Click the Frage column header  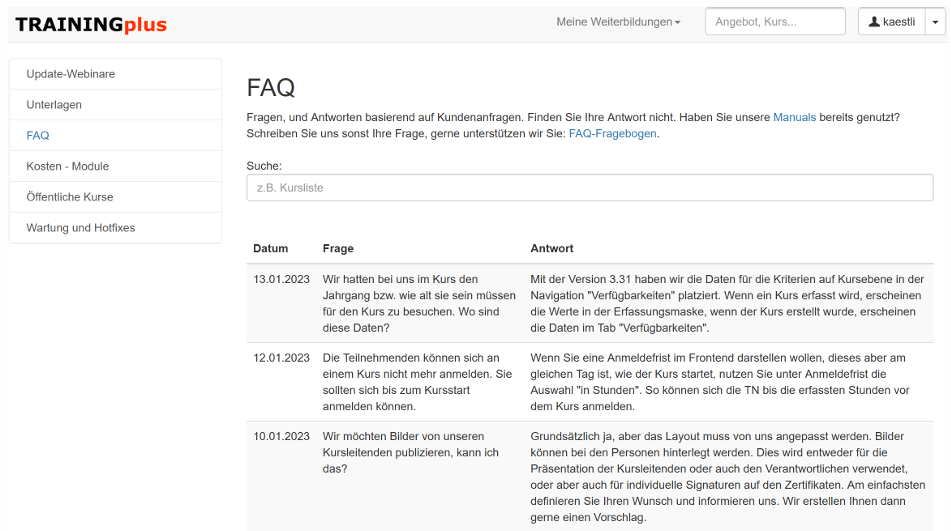click(x=338, y=248)
